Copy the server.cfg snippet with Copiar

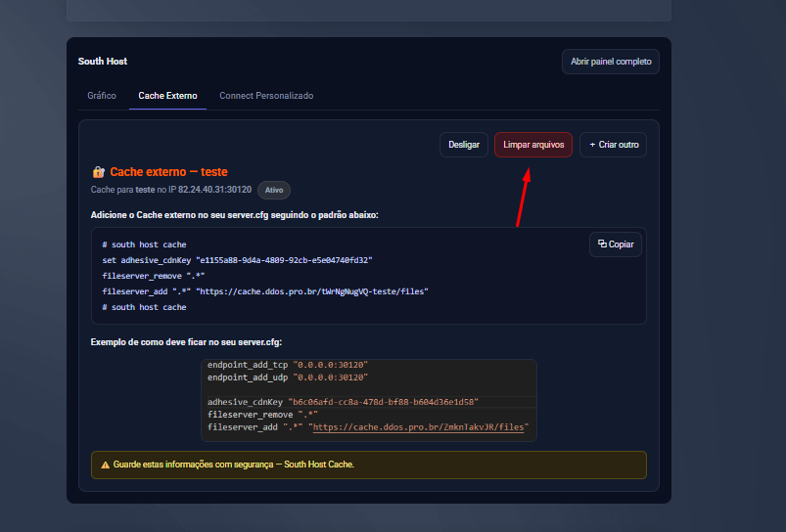(x=616, y=244)
